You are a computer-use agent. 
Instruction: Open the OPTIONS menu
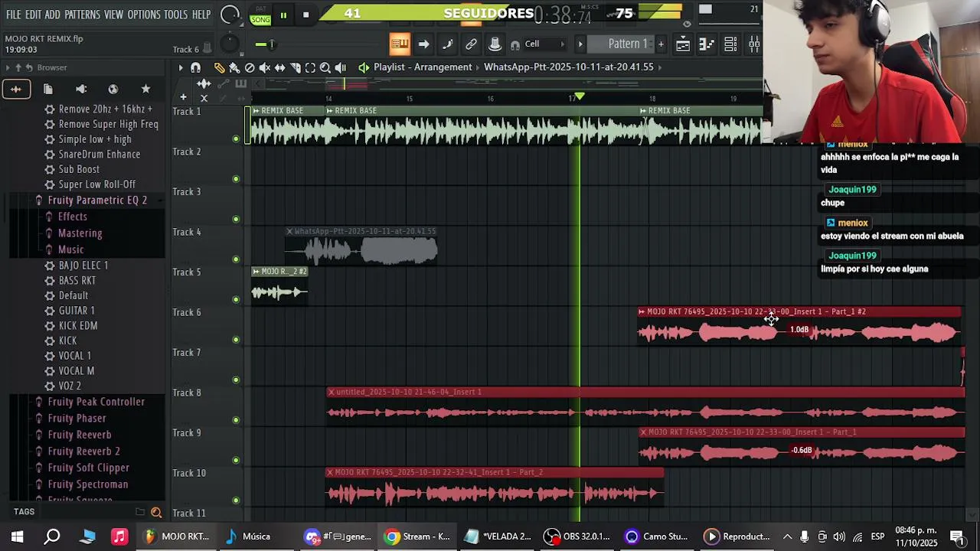tap(144, 15)
